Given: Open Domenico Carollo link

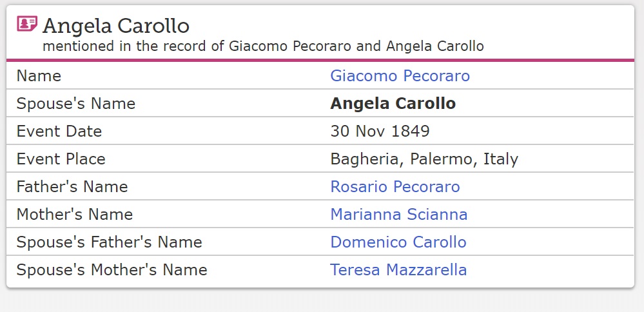Looking at the screenshot, I should pos(398,242).
